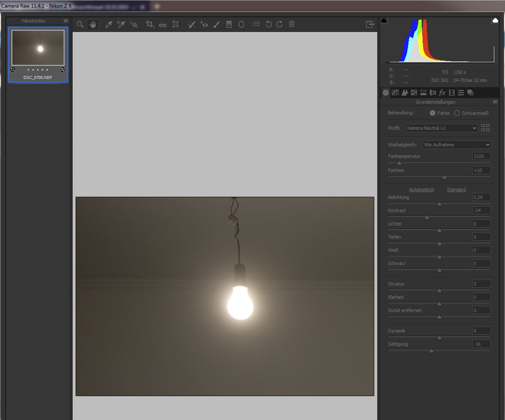Screen dimensions: 505x420
Task: Open the Tone Curve panel tab
Action: pyautogui.click(x=395, y=93)
